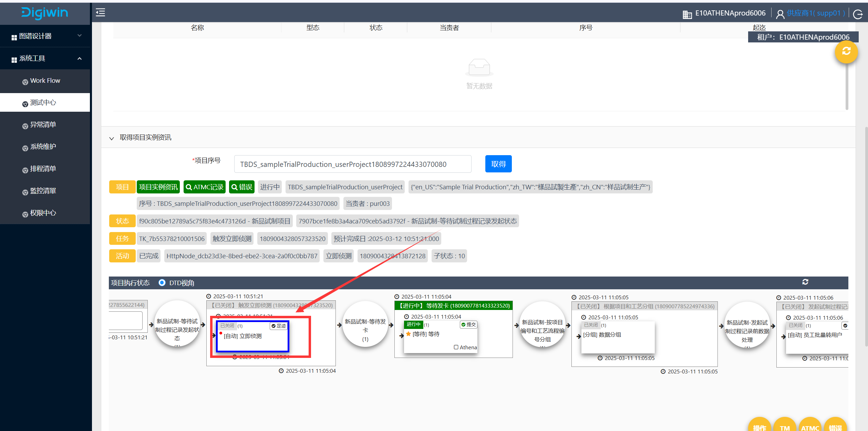Click the 新品试制-等待发卡 circle node
The image size is (868, 431).
click(365, 324)
